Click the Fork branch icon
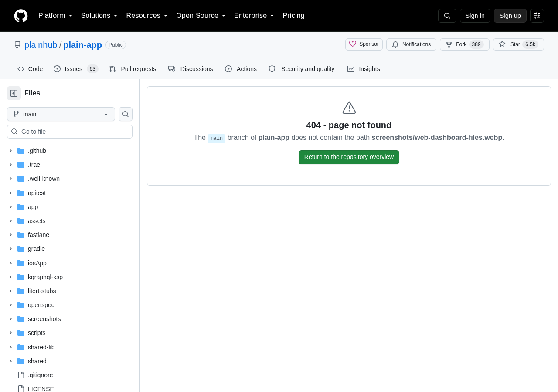The height and width of the screenshot is (392, 558). point(449,44)
